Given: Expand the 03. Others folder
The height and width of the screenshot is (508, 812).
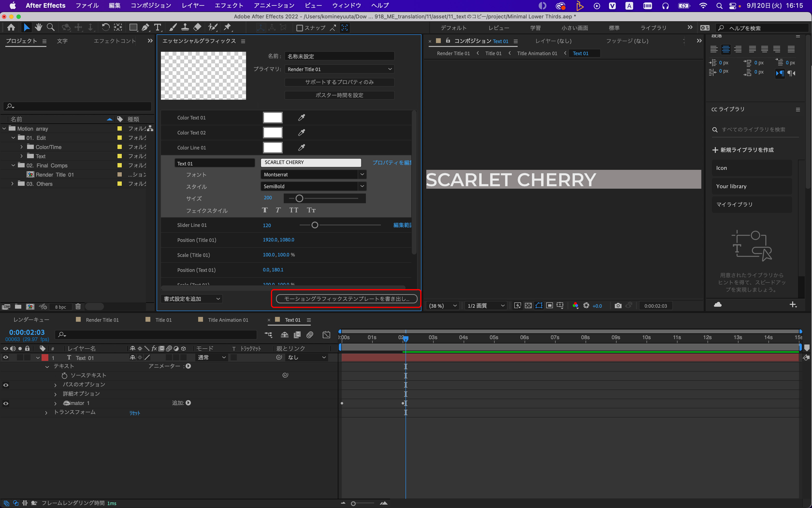Looking at the screenshot, I should click(x=12, y=183).
